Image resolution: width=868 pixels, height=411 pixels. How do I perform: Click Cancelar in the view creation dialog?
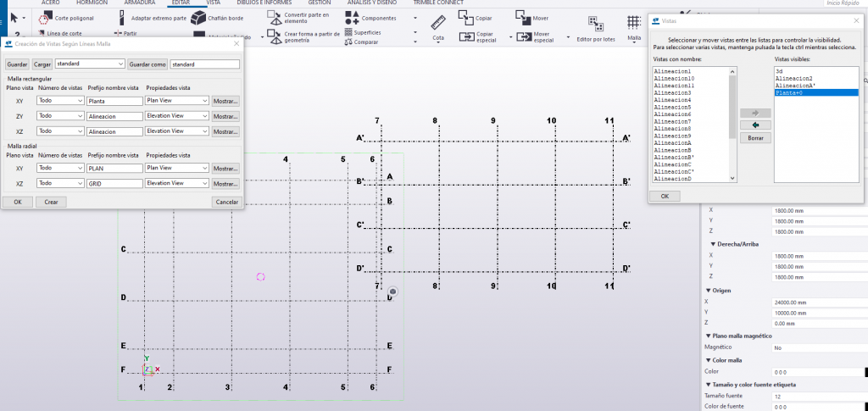tap(227, 203)
